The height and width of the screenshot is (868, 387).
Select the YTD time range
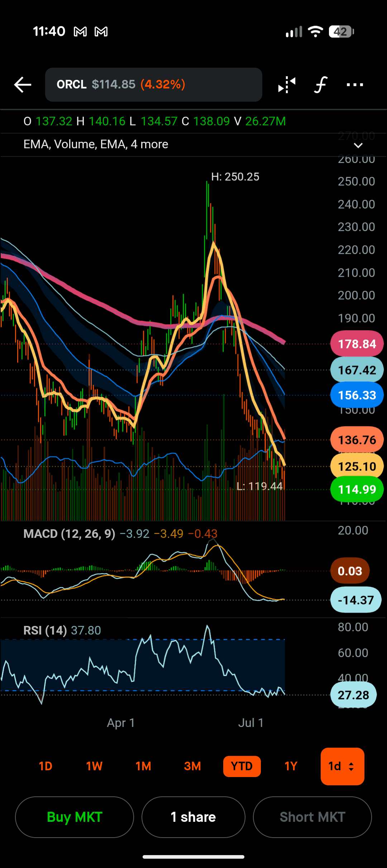(242, 766)
